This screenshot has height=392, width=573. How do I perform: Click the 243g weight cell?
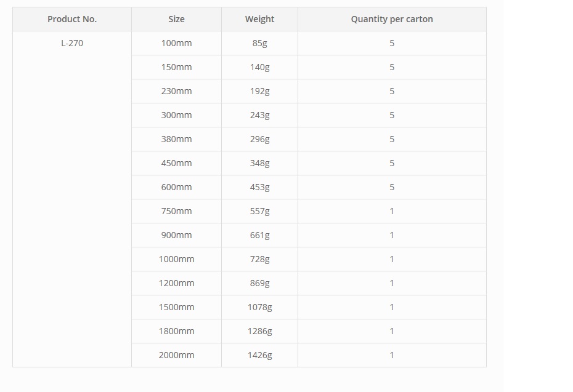259,115
